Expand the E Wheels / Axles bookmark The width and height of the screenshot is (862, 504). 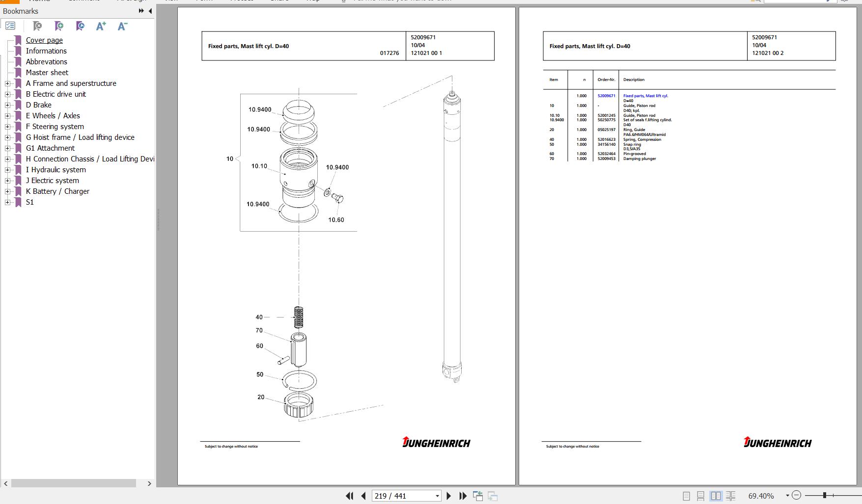(x=7, y=116)
